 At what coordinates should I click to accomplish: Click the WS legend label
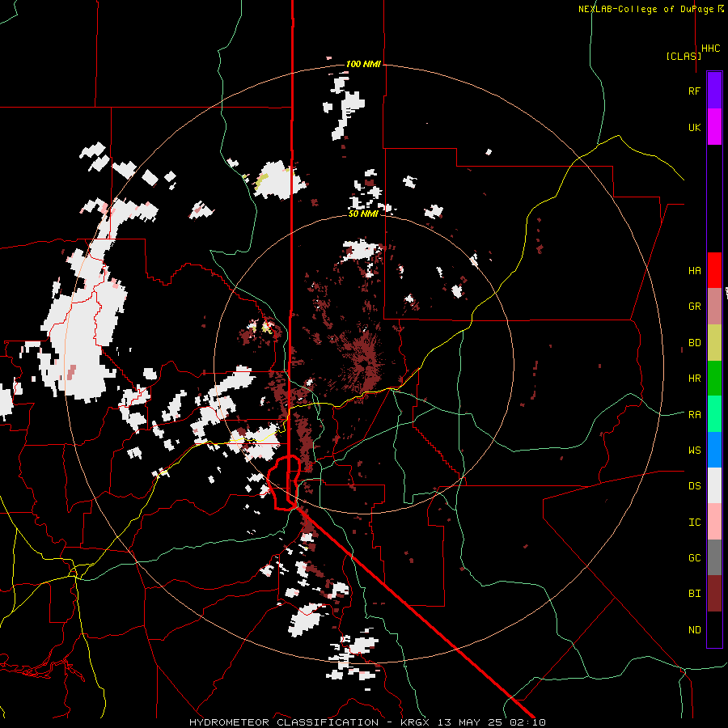pos(694,450)
